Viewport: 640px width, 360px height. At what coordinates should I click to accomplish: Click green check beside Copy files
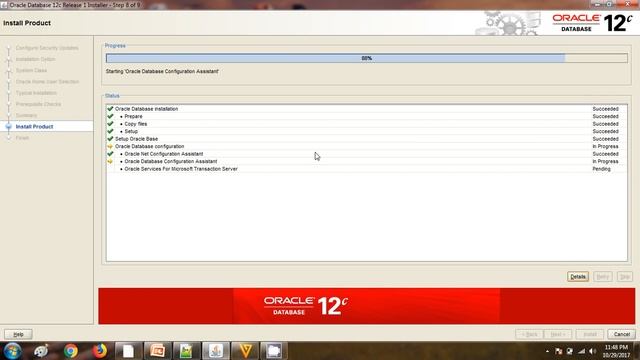pyautogui.click(x=110, y=124)
